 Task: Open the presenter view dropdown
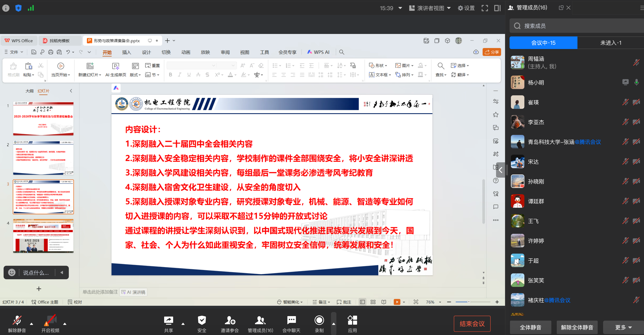point(430,8)
